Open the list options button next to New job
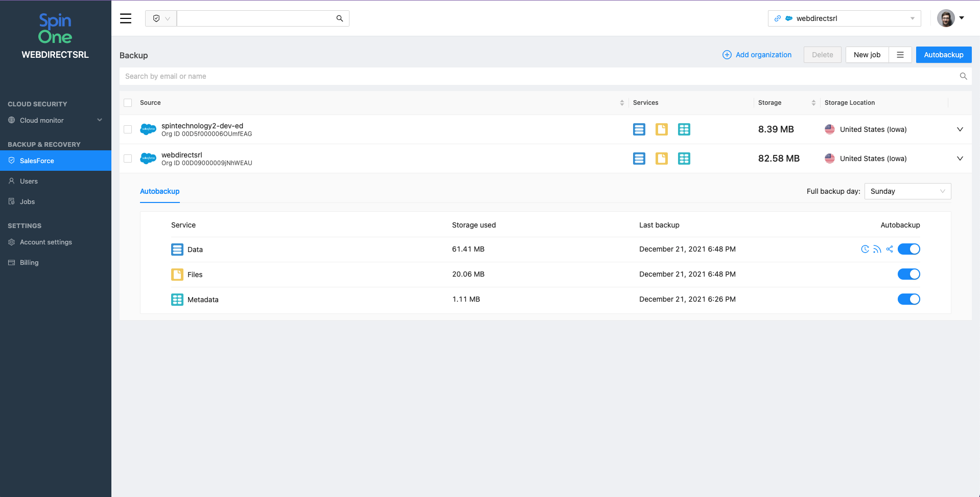980x497 pixels. [900, 55]
